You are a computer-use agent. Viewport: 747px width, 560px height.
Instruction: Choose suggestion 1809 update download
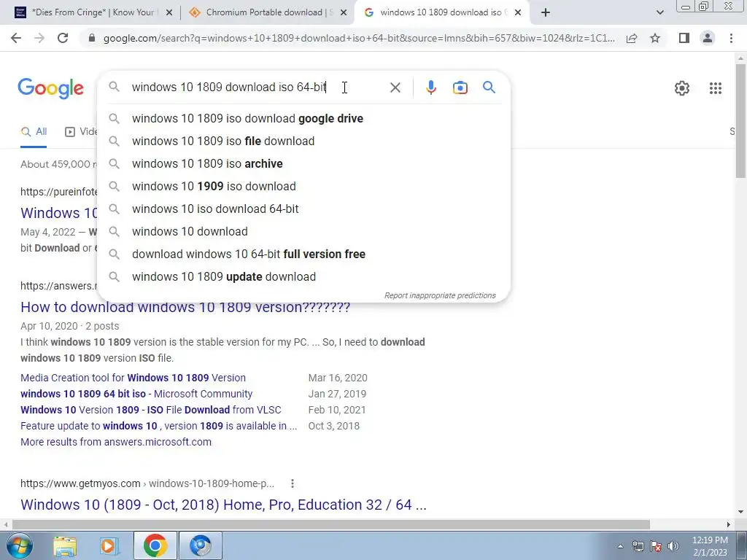(303, 276)
